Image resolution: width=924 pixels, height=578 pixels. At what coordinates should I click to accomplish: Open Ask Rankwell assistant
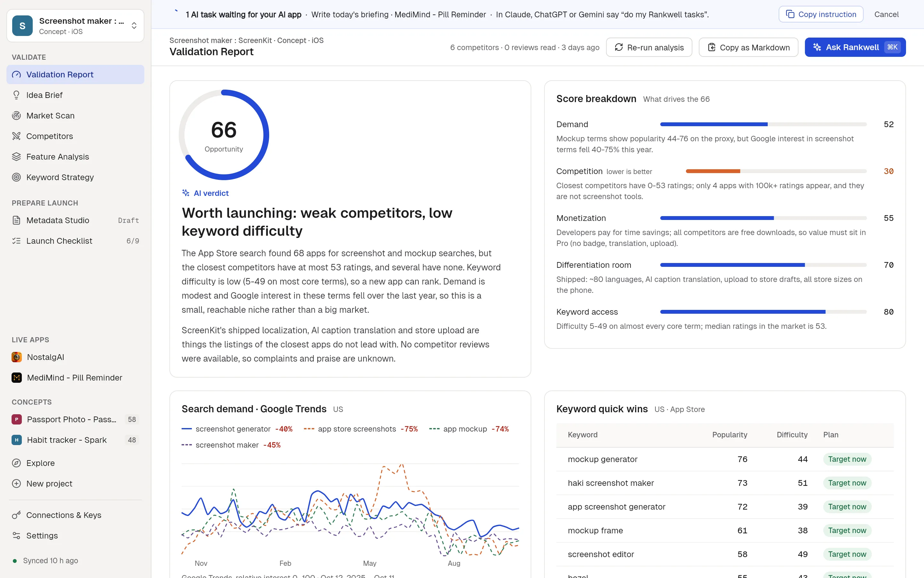(x=855, y=48)
